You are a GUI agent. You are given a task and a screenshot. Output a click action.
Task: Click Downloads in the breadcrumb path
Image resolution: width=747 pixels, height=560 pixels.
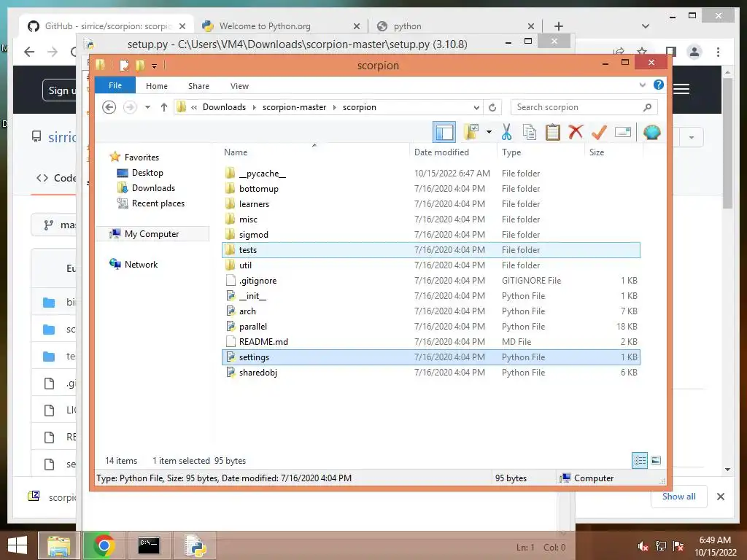click(x=224, y=107)
